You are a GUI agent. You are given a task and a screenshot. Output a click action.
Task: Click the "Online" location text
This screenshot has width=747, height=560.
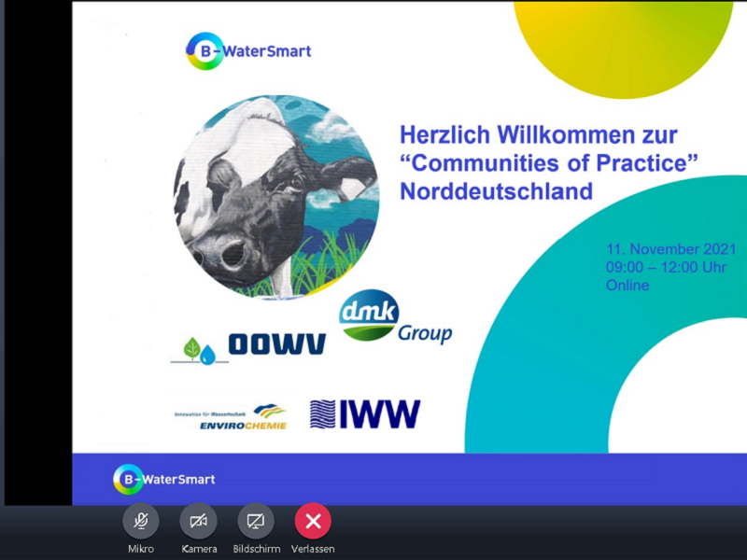point(627,286)
